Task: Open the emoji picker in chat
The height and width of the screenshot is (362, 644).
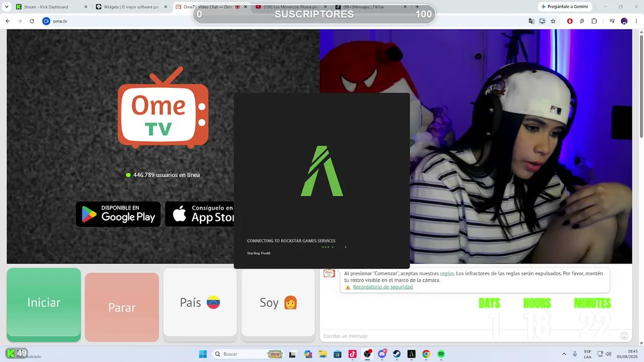Action: 624,336
